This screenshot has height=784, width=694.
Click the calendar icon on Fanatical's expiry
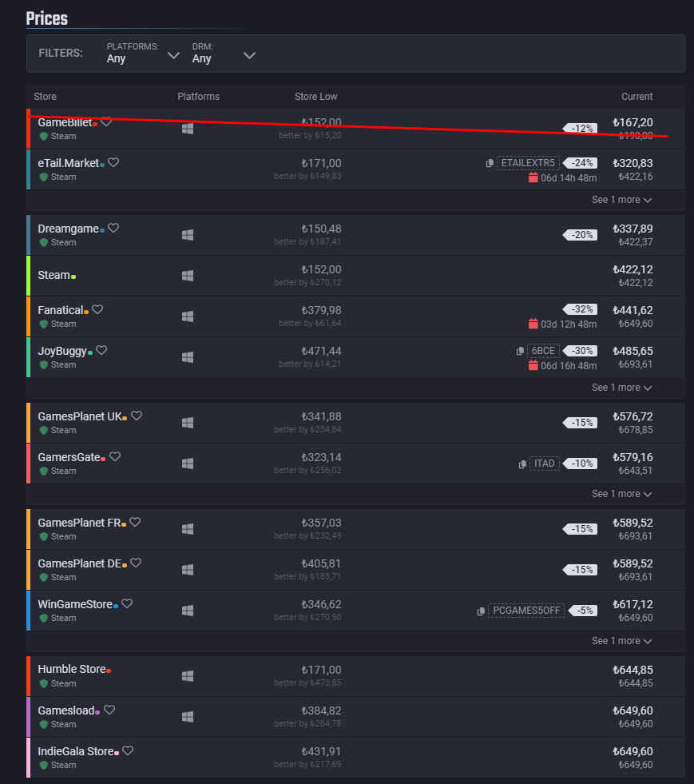533,324
